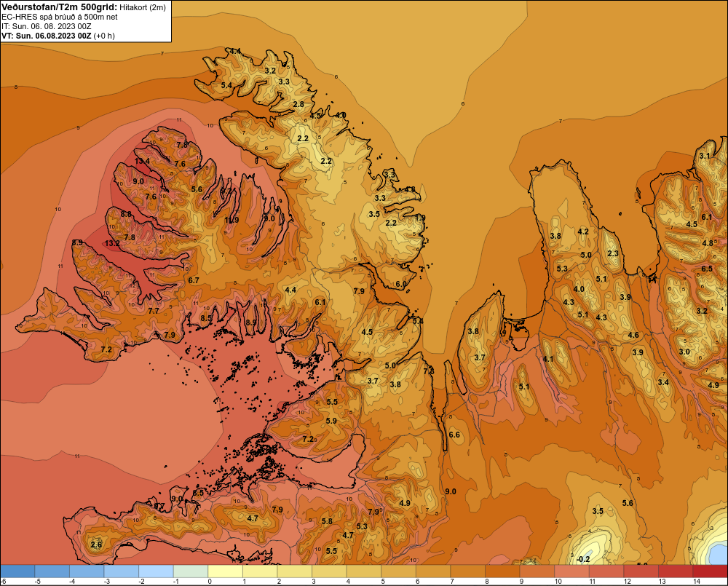728x586 pixels.
Task: Click the 13.2 temperature value on the map
Action: [112, 243]
